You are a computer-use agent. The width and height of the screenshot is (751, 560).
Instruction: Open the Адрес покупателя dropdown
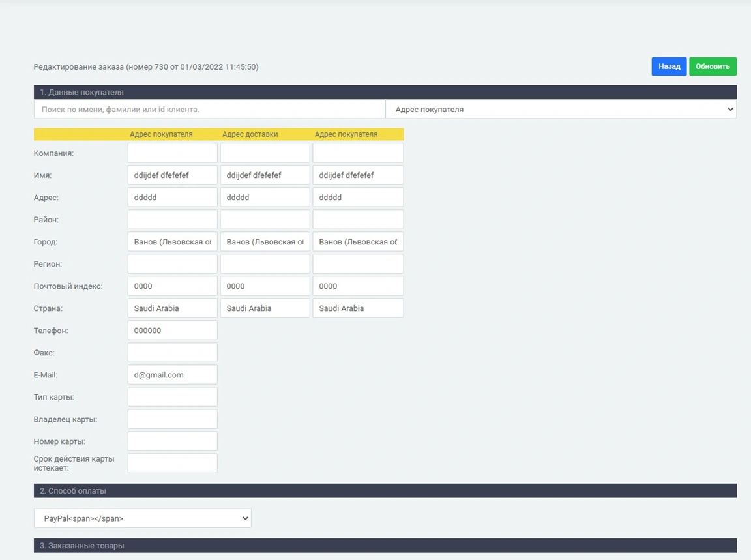click(x=561, y=110)
